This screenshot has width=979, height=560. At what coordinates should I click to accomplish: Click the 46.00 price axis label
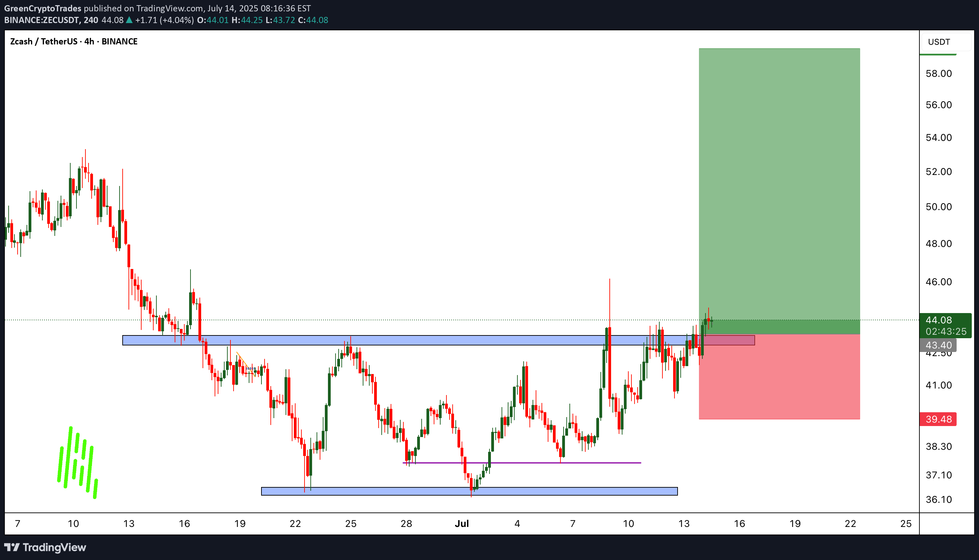tap(939, 281)
